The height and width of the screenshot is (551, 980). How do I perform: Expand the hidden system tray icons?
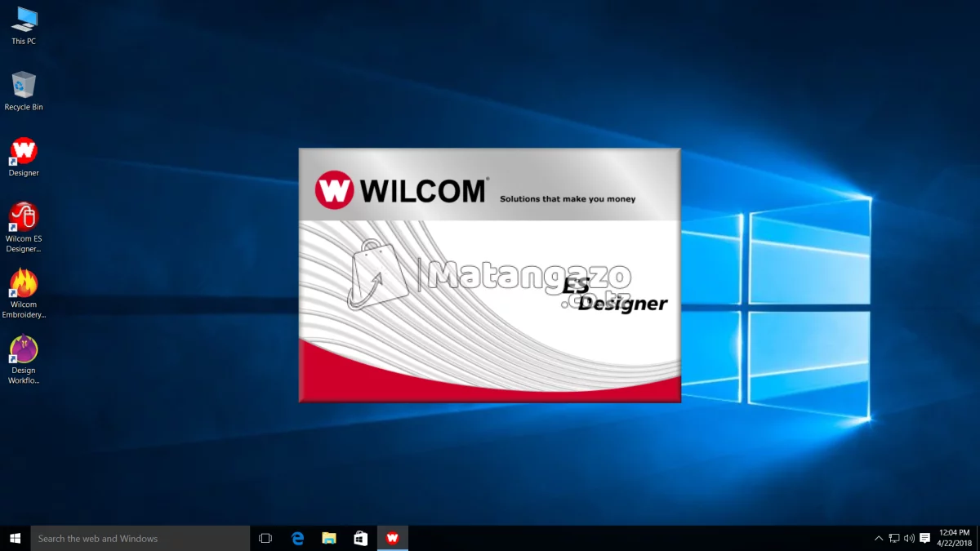(880, 538)
